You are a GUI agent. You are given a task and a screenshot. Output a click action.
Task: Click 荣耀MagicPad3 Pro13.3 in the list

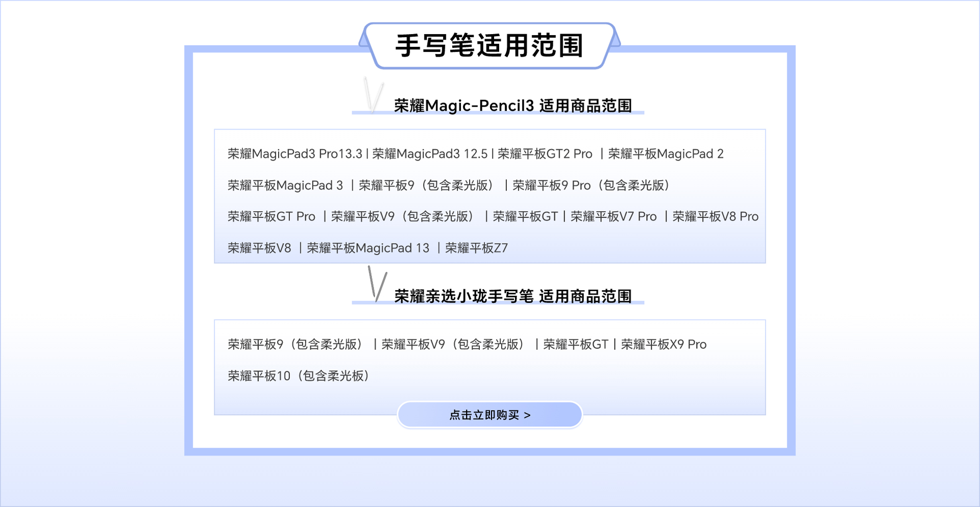pos(295,154)
